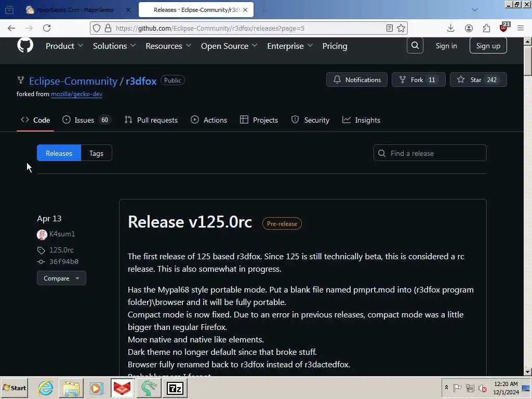Expand the Enterprise menu
This screenshot has width=532, height=399.
pos(290,46)
